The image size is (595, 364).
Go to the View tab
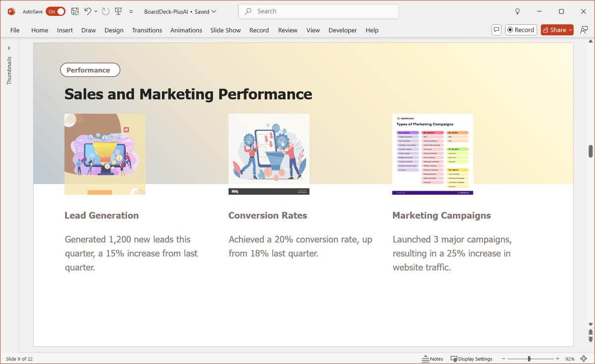313,30
